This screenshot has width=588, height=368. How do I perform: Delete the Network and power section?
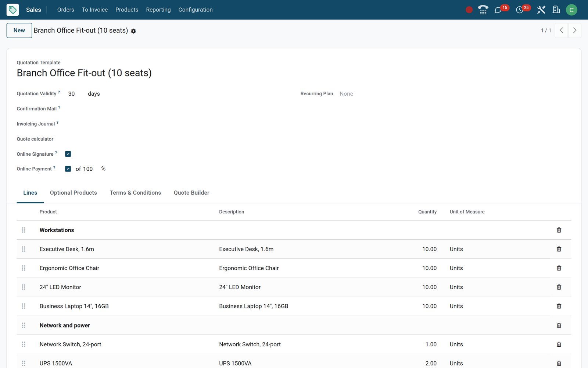[559, 325]
